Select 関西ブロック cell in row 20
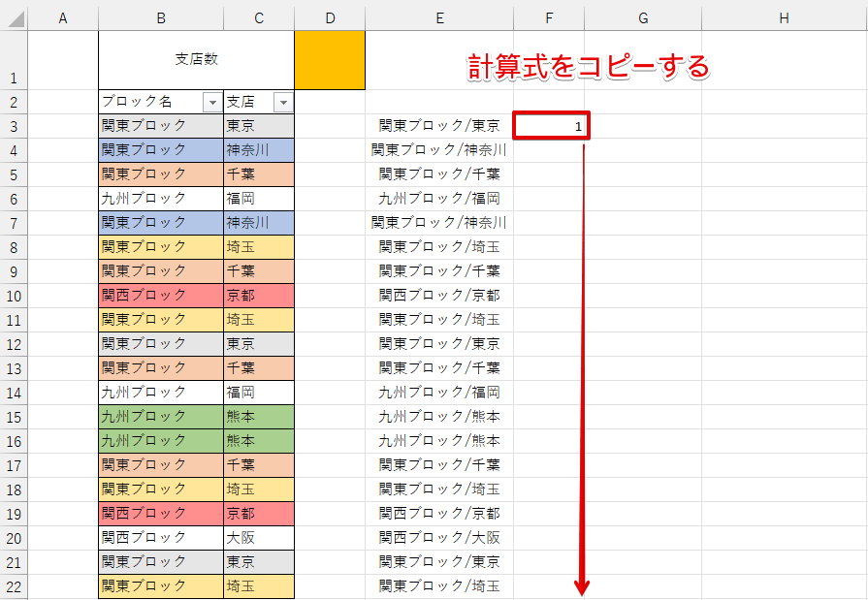Image resolution: width=868 pixels, height=600 pixels. coord(161,538)
